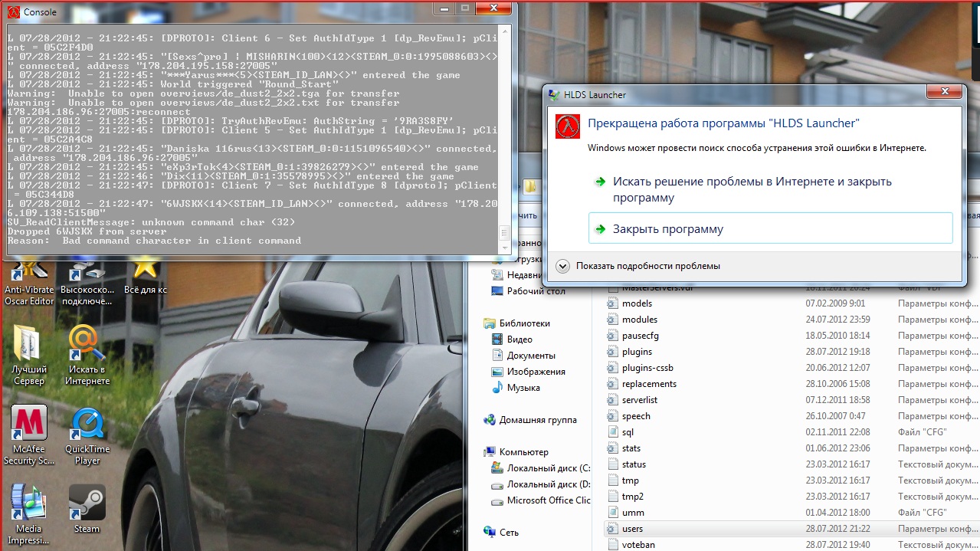Click the Half-Life icon in the Console title bar
980x551 pixels.
coord(13,12)
